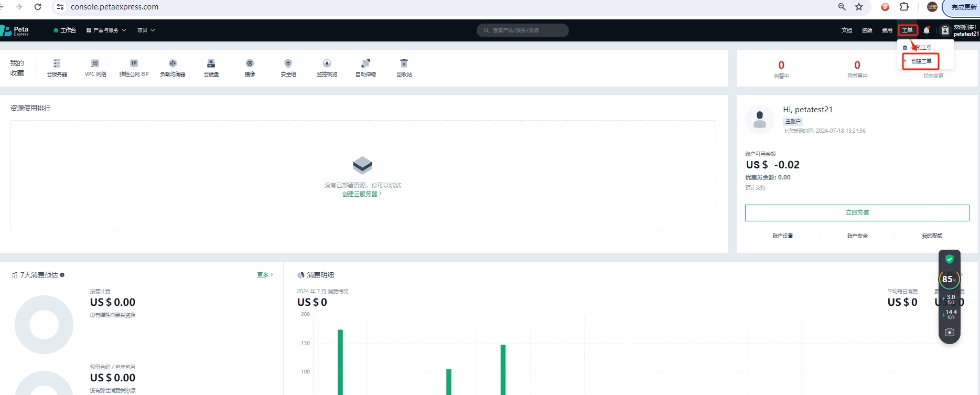Bookmark page with the star icon
980x395 pixels.
pos(859,7)
